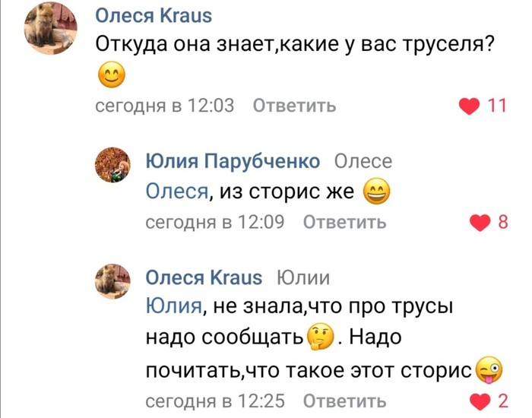Viewport: 532px width, 418px height.
Task: Click the 'сегодня в 12:03' timestamp
Action: pos(164,106)
